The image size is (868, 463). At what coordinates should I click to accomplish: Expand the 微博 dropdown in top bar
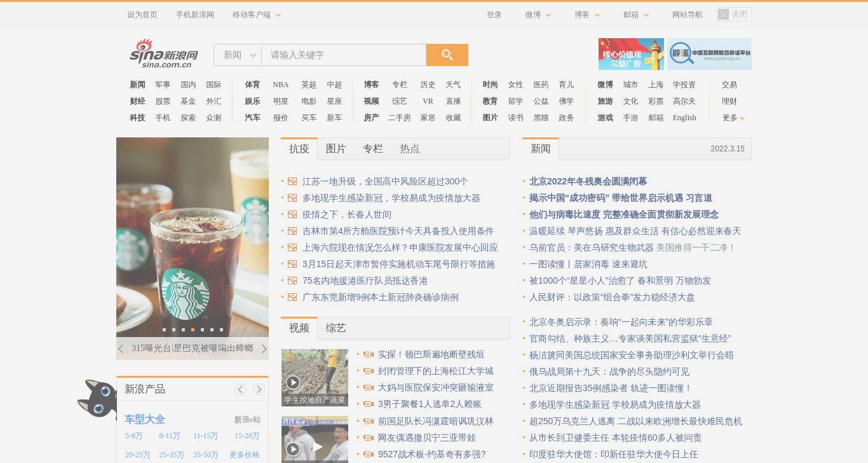[x=538, y=15]
